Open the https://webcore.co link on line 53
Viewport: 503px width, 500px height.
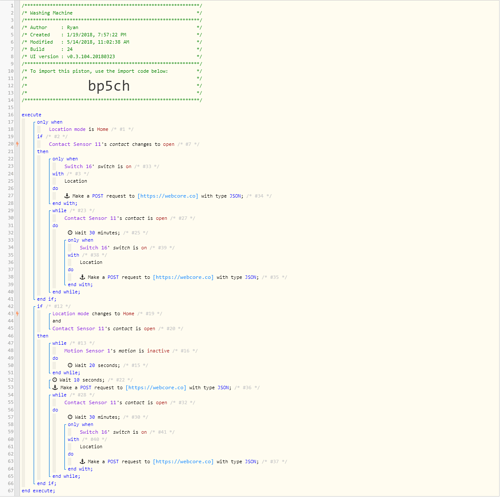156,388
